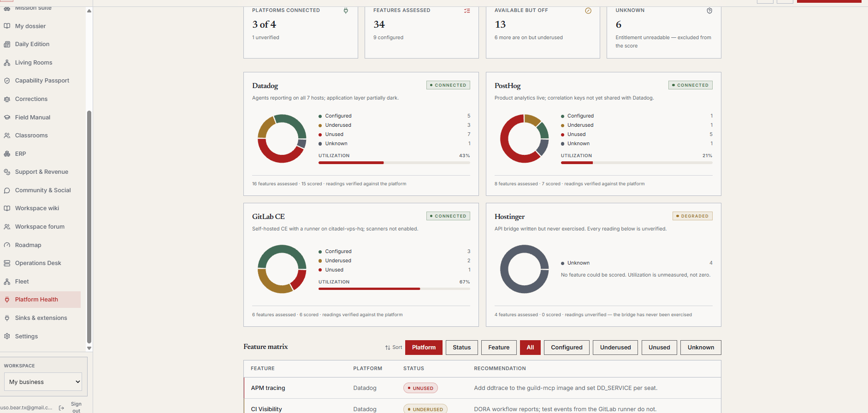The width and height of the screenshot is (868, 413).
Task: Click the PostHog CONNECTED status badge
Action: pyautogui.click(x=691, y=85)
